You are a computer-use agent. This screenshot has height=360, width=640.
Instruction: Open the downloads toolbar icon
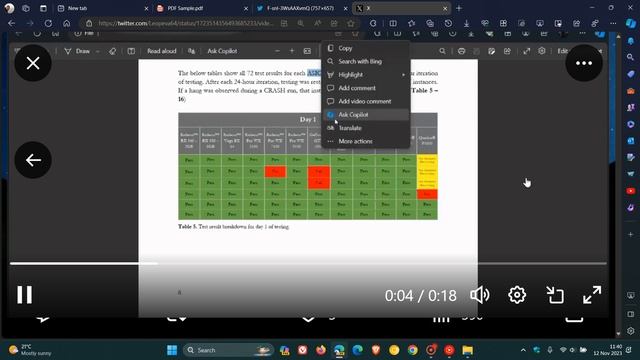[467, 23]
